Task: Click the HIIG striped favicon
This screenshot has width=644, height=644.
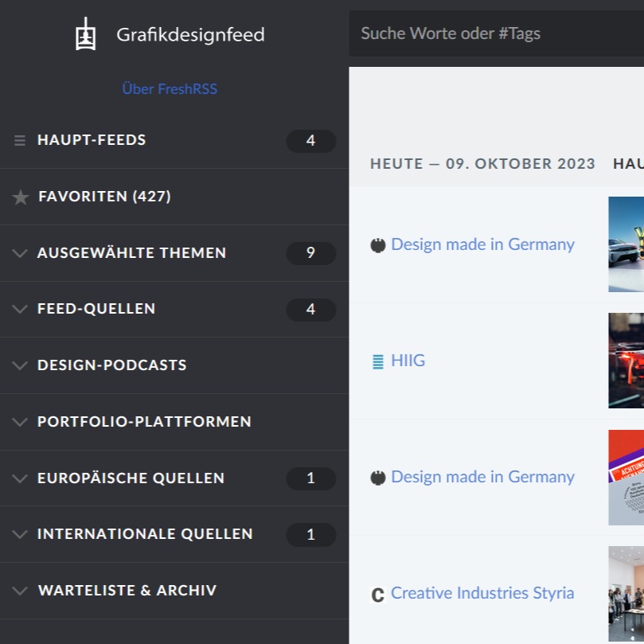Action: [x=378, y=361]
